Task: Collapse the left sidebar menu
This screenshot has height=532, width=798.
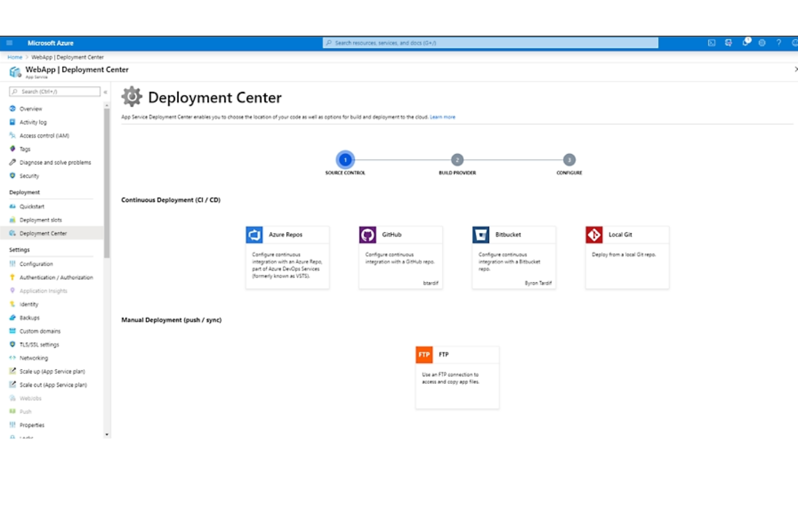Action: click(106, 92)
